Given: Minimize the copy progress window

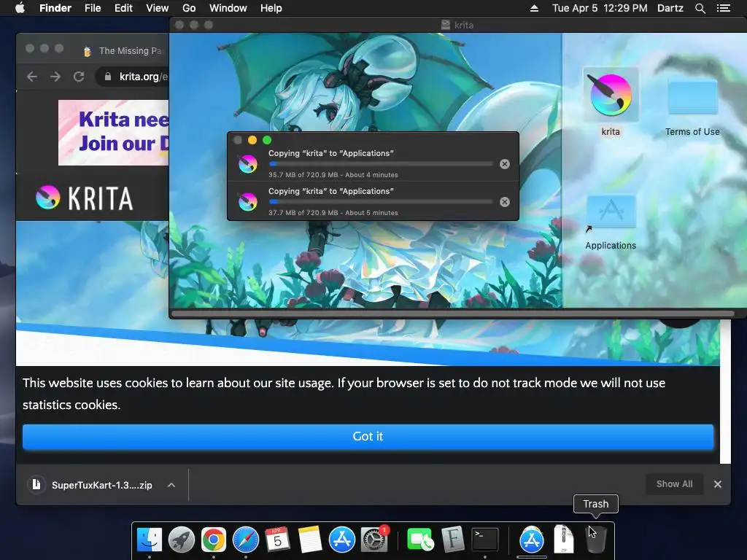Looking at the screenshot, I should pyautogui.click(x=252, y=140).
